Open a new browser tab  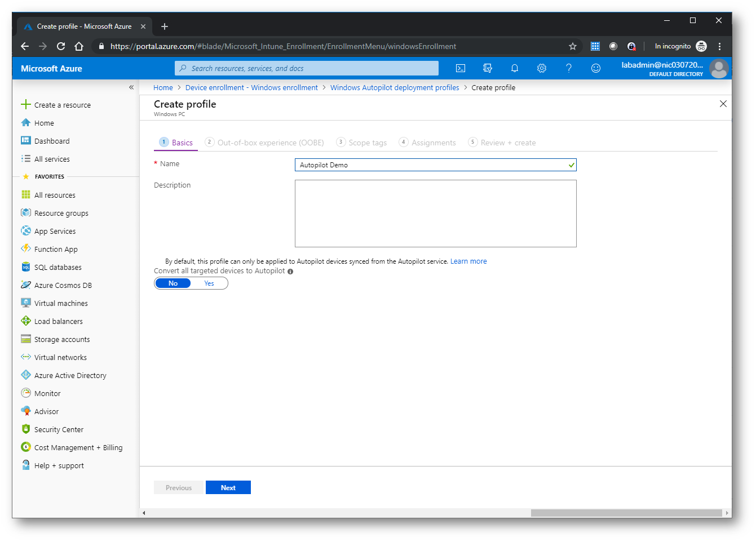165,26
